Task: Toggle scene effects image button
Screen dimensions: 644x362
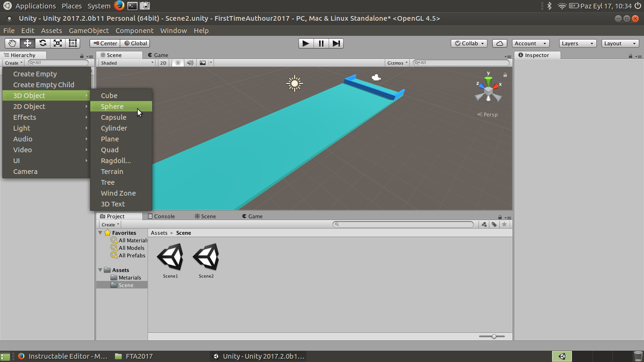Action: point(203,63)
